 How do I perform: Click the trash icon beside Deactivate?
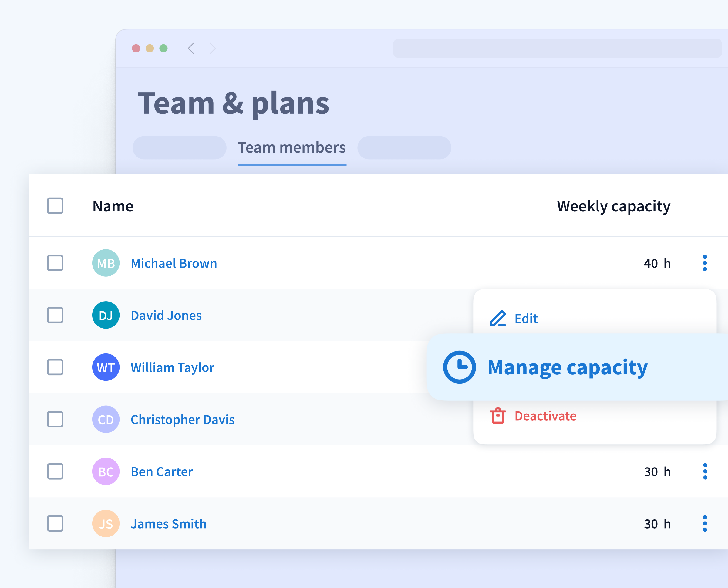[497, 416]
